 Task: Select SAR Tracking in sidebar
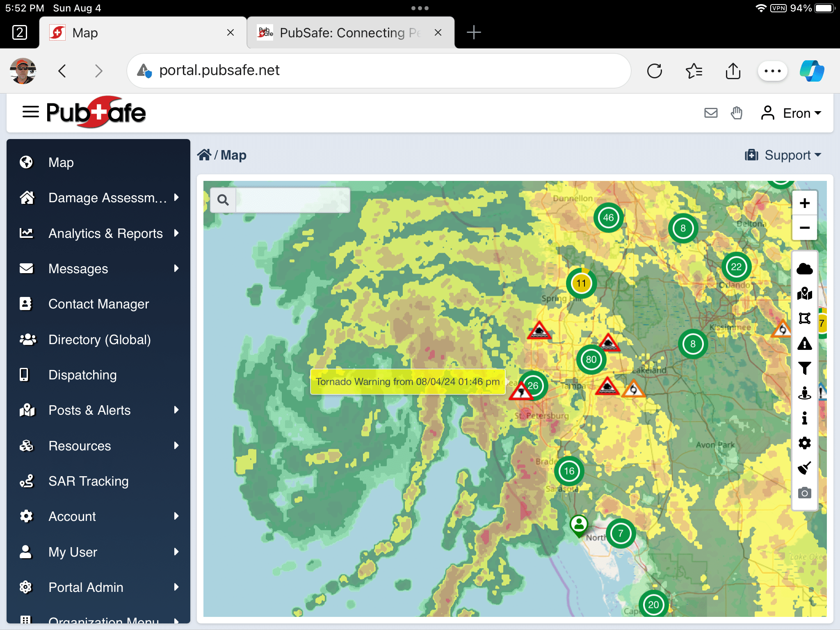click(88, 481)
